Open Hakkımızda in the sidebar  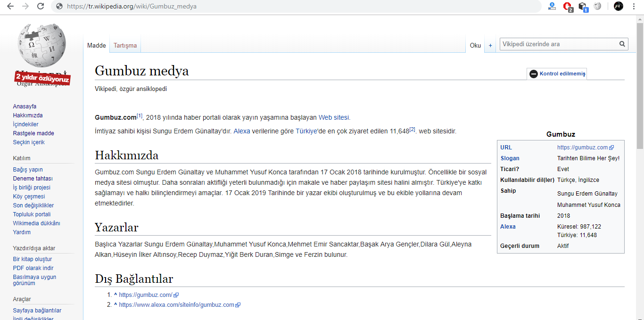click(28, 115)
